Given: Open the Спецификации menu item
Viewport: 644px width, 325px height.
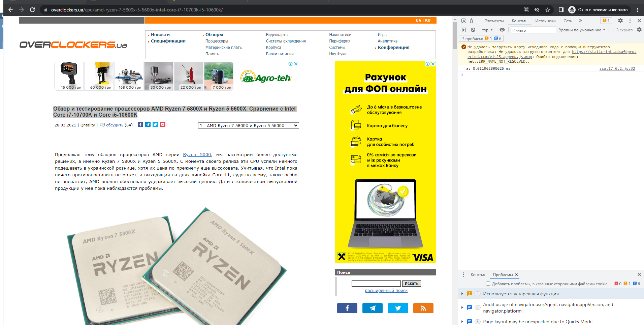Looking at the screenshot, I should point(168,41).
